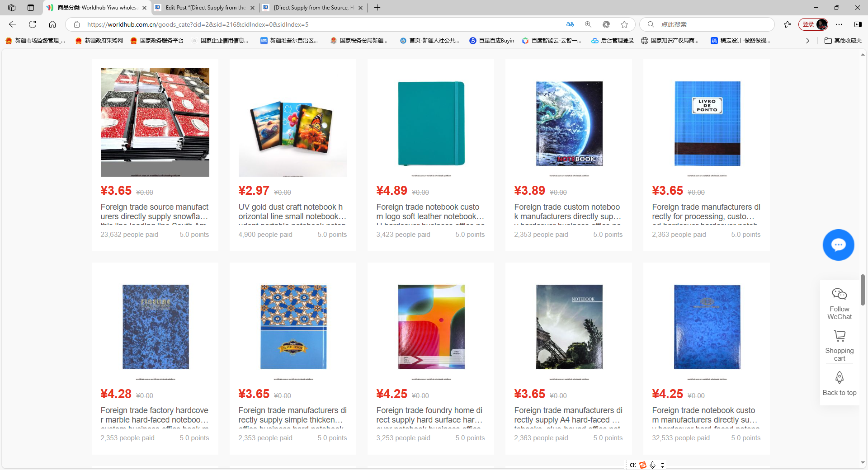The height and width of the screenshot is (470, 868).
Task: Open the browser settings ellipsis menu
Action: [839, 24]
